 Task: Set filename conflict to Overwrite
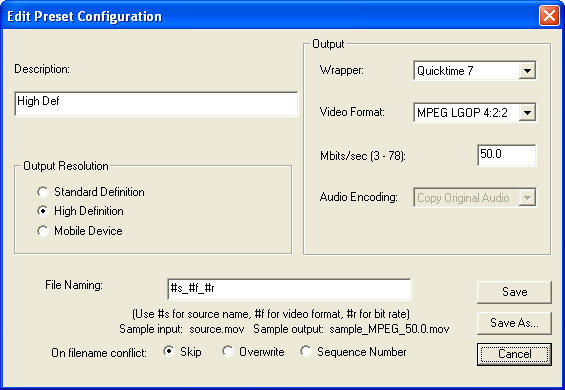point(228,351)
